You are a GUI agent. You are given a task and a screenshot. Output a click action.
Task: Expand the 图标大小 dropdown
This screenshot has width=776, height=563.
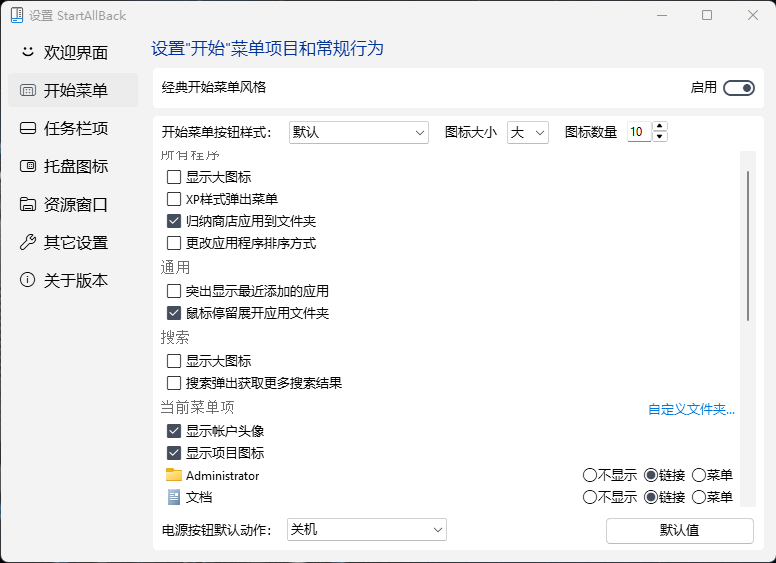pos(528,132)
